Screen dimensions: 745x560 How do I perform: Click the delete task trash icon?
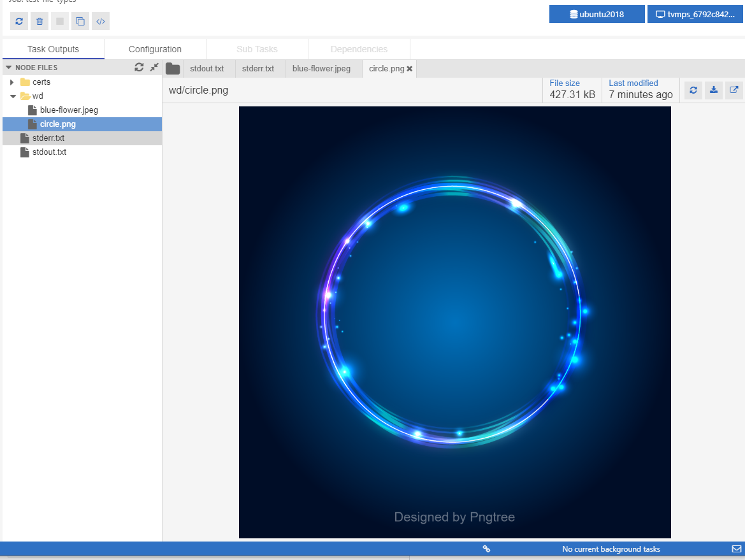click(40, 22)
